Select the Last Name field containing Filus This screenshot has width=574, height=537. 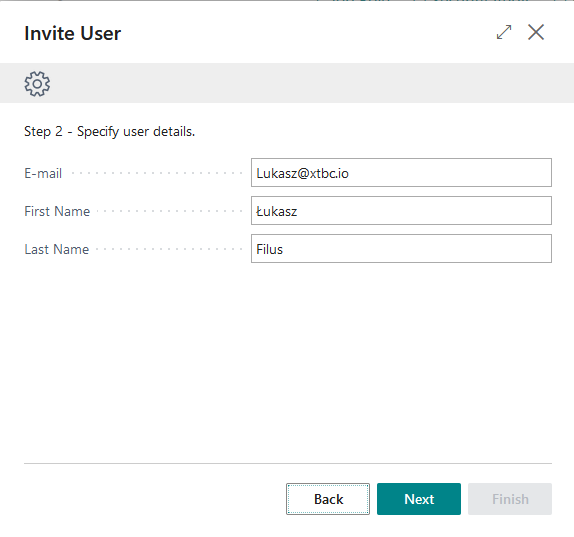[x=401, y=249]
